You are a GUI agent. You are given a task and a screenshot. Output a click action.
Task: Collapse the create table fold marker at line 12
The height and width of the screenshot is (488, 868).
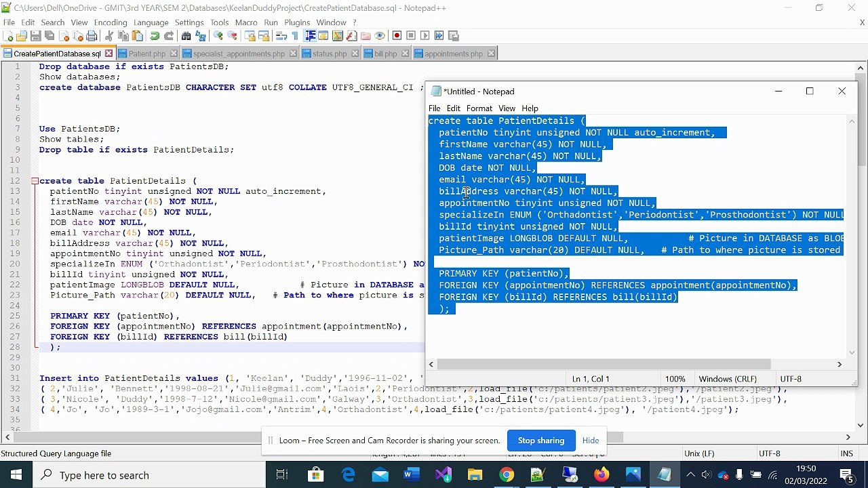tap(35, 181)
